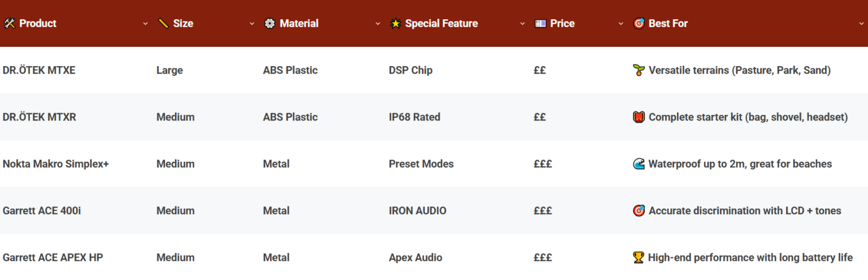Select the Garrett ACE 400i product name
Image resolution: width=868 pixels, height=280 pixels.
[x=42, y=211]
